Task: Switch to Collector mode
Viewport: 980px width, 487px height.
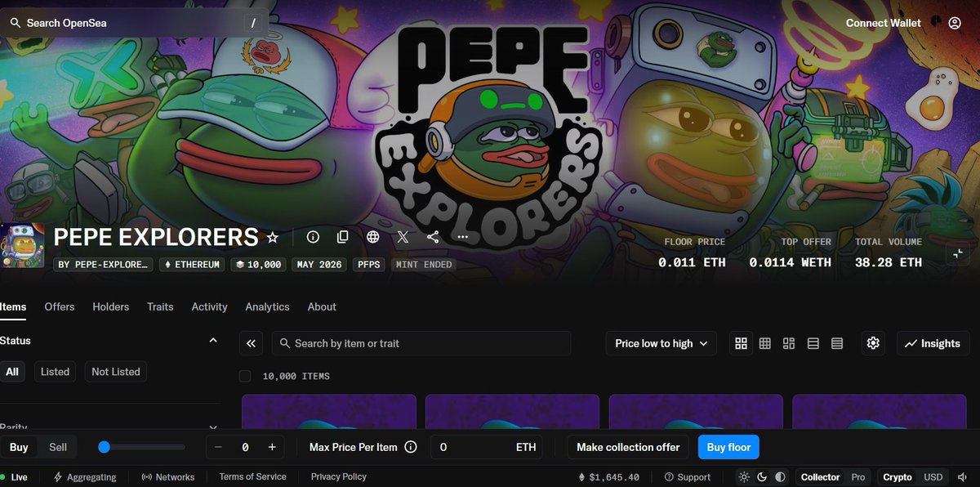Action: point(820,477)
